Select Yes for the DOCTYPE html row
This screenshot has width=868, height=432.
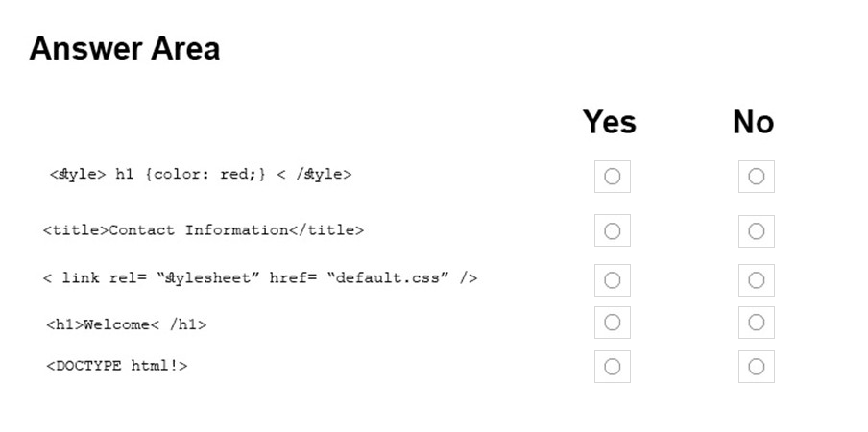tap(612, 366)
